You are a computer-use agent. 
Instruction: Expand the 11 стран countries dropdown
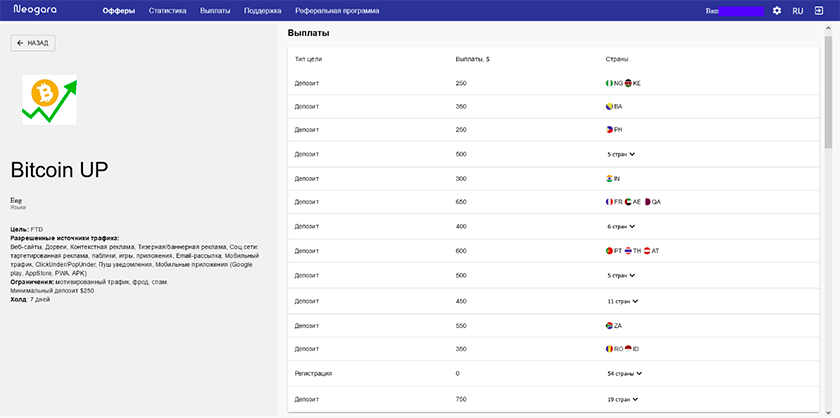coord(623,301)
